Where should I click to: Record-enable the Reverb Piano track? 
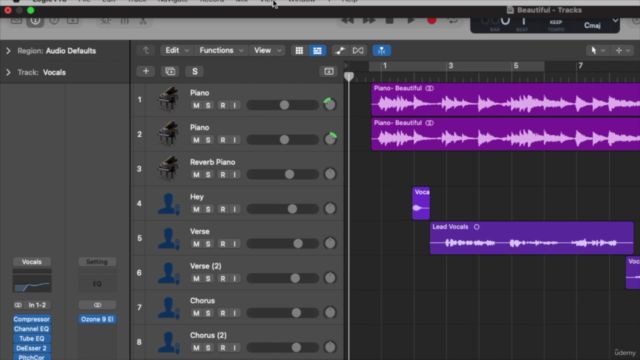click(x=223, y=175)
